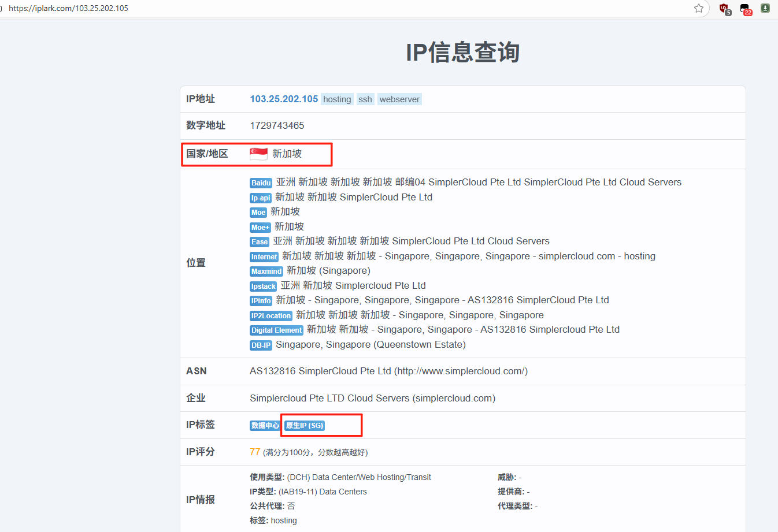The width and height of the screenshot is (778, 532).
Task: Click the 数据中心 IP label badge
Action: coord(265,426)
